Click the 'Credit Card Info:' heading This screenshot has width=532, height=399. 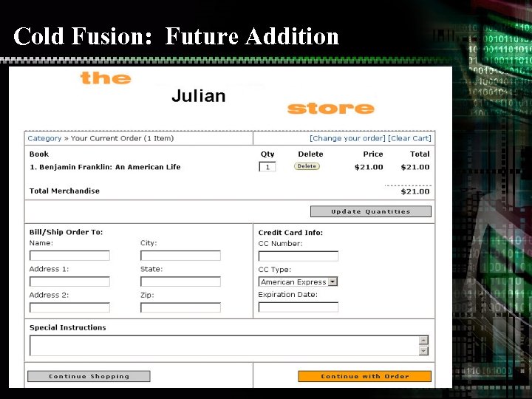click(290, 233)
